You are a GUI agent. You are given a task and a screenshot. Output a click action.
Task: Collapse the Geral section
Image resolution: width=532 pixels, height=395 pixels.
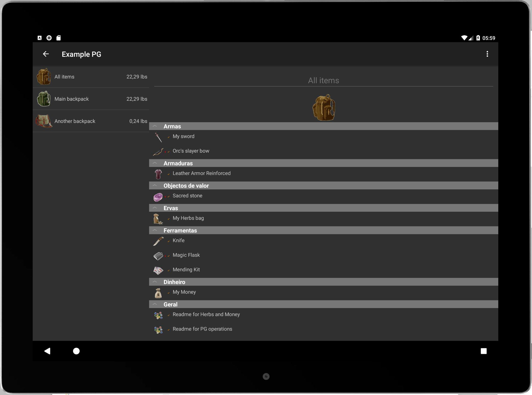click(x=155, y=304)
